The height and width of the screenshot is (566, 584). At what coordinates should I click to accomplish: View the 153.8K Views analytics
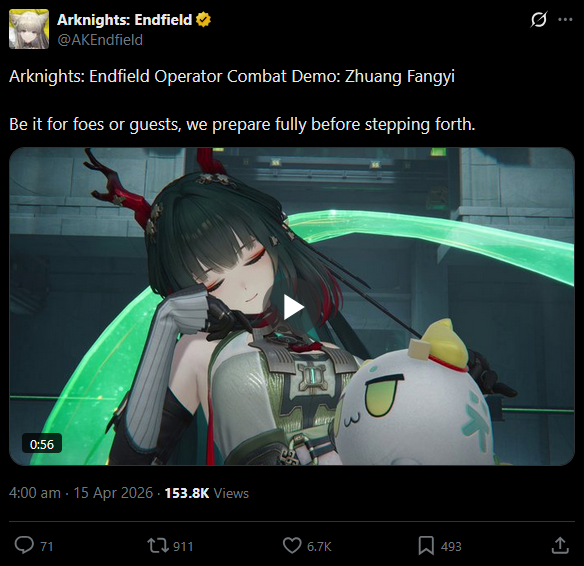tap(207, 493)
